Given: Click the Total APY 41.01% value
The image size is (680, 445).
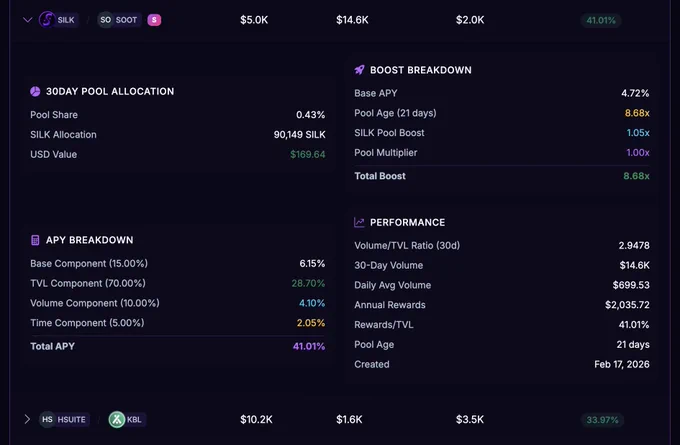Looking at the screenshot, I should point(309,347).
